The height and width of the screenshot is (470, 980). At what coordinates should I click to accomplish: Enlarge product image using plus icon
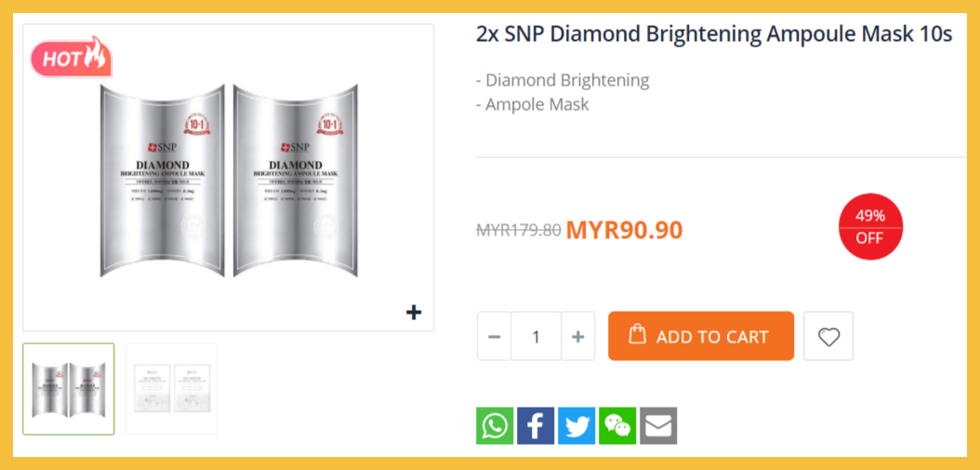414,312
